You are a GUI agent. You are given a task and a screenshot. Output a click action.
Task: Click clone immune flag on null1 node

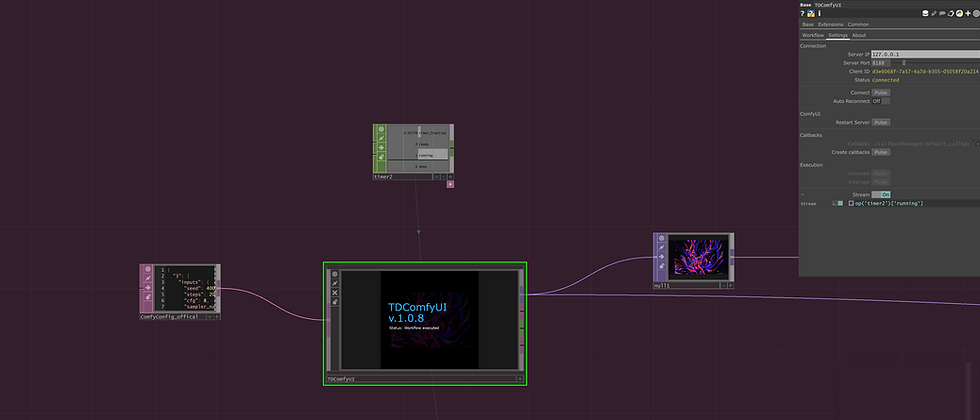point(662,248)
